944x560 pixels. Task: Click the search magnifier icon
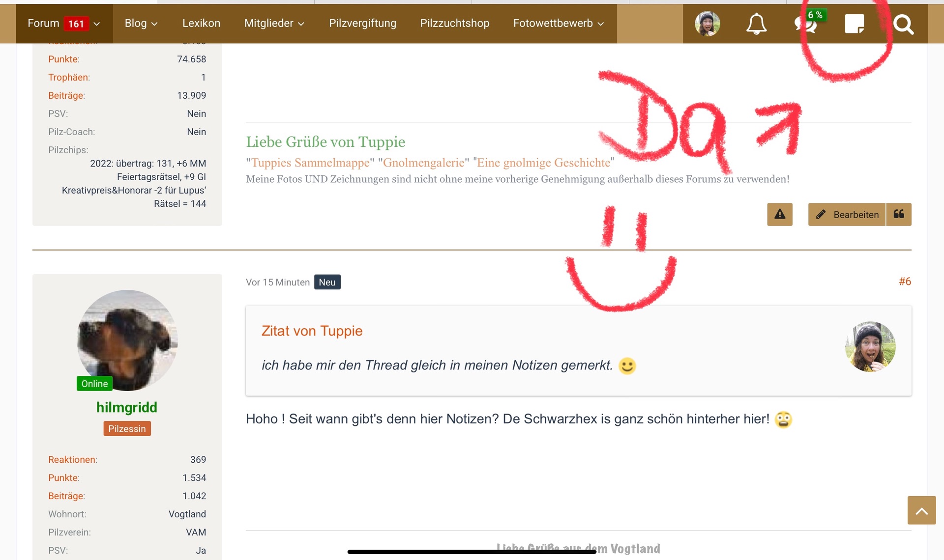(x=903, y=24)
